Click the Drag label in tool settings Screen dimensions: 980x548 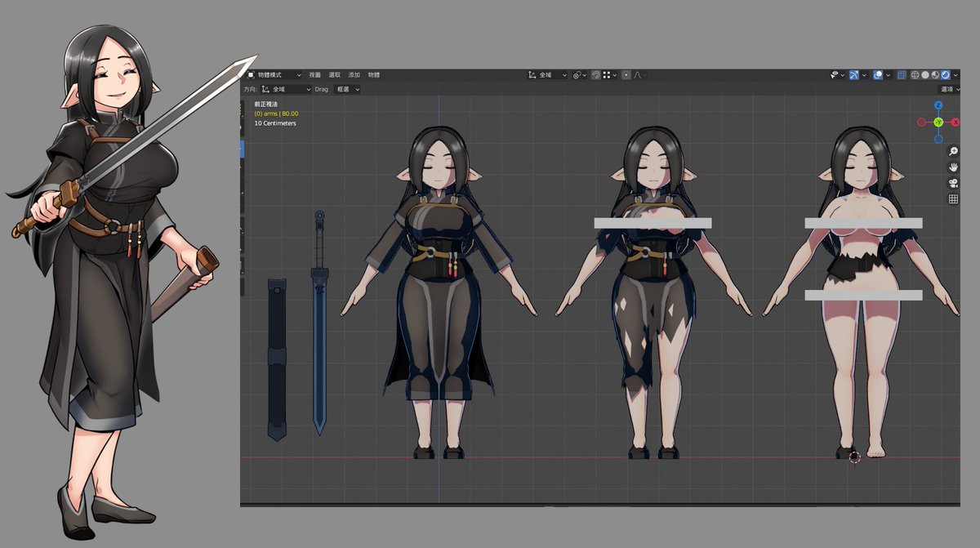click(x=322, y=89)
